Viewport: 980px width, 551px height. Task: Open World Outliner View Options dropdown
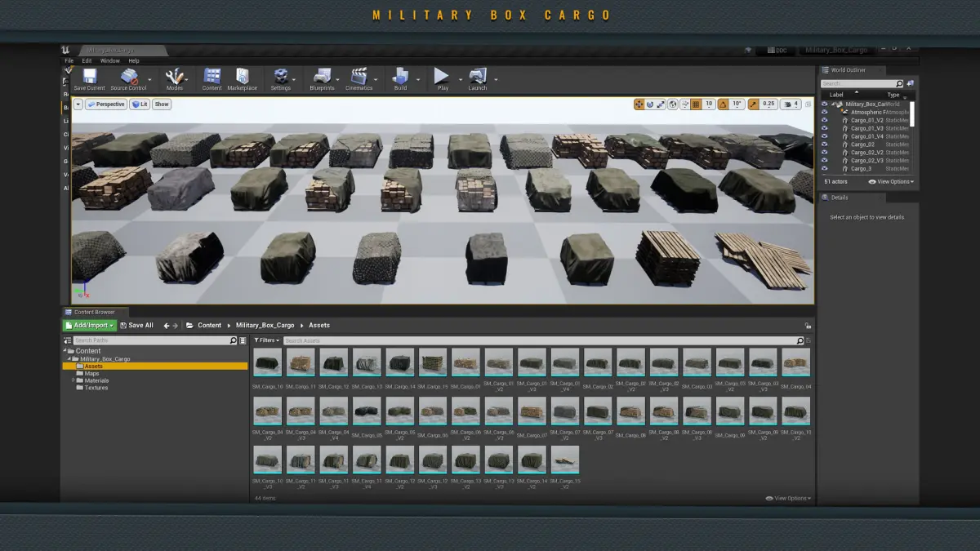tap(892, 182)
